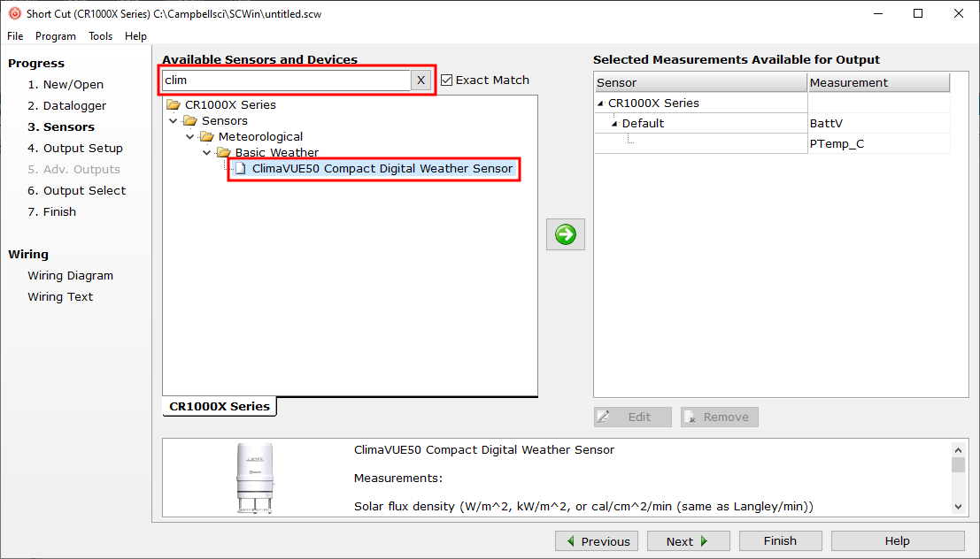
Task: Click the Finish button
Action: [780, 540]
